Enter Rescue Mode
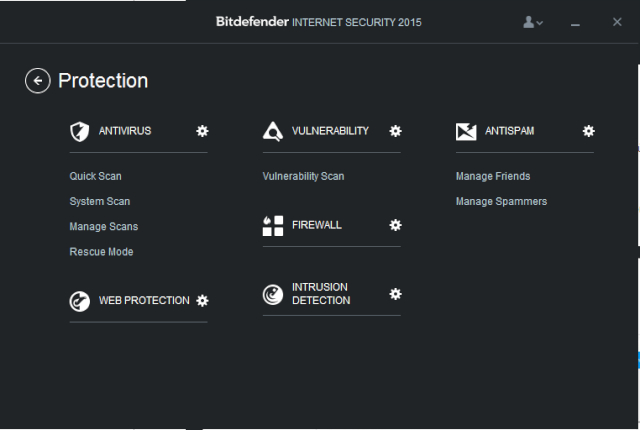Screen dimensions: 640x430 101,252
